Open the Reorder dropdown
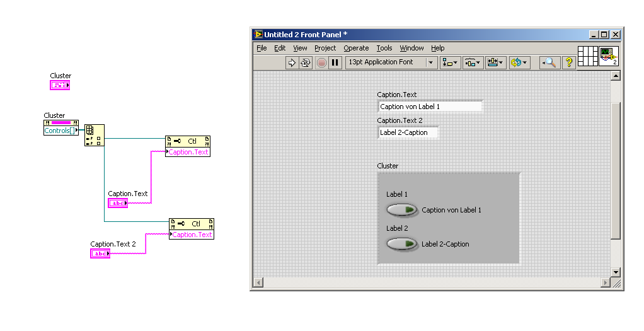 click(x=519, y=62)
